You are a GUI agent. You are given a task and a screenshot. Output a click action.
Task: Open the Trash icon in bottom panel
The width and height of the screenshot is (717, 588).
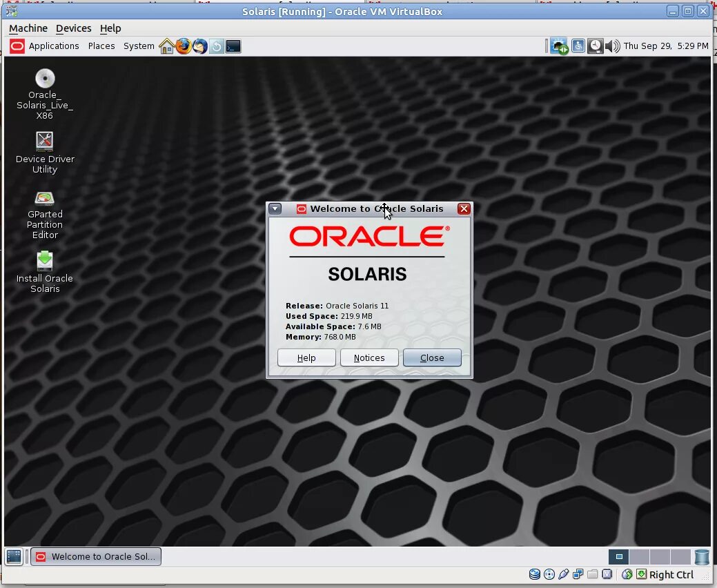[x=702, y=556]
